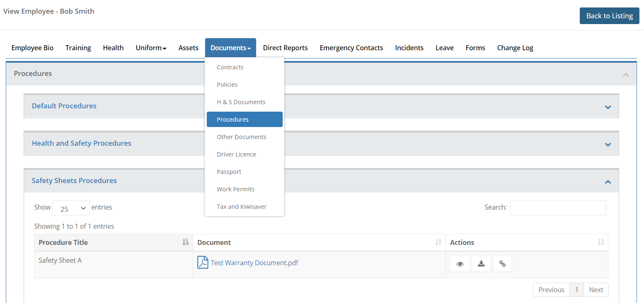Click the eye view icon for Safety Sheet A
This screenshot has height=303, width=644.
[x=460, y=264]
